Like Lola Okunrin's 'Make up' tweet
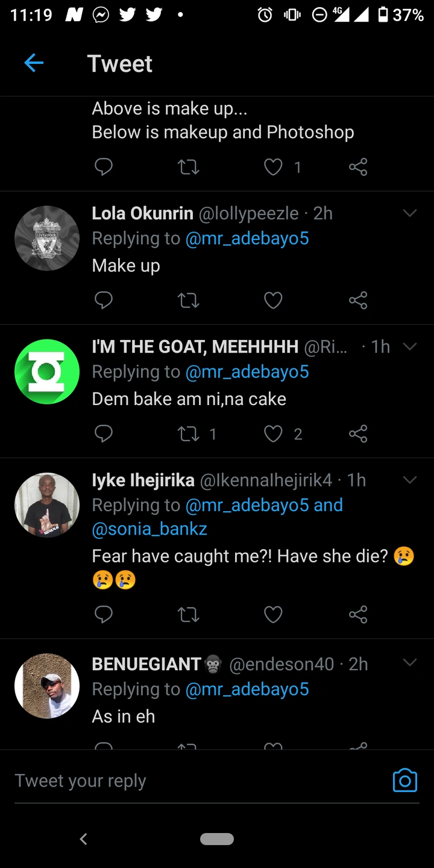 pos(273,300)
